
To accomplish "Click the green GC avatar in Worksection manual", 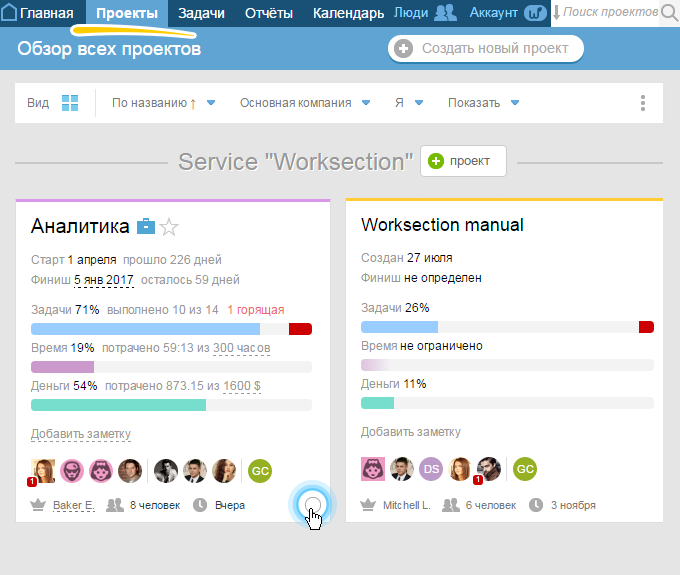I will [525, 469].
